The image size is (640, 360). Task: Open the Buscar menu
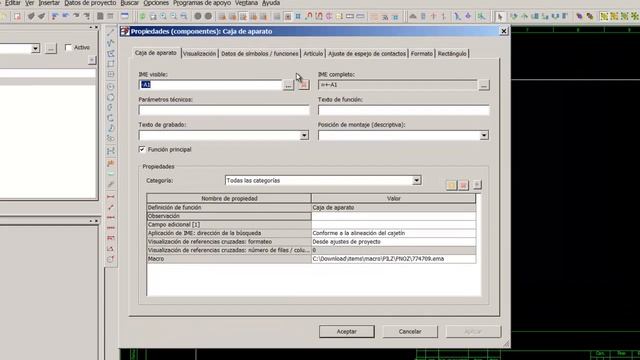click(130, 3)
